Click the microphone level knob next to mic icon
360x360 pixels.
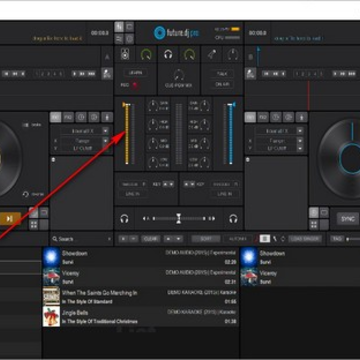pyautogui.click(x=233, y=54)
